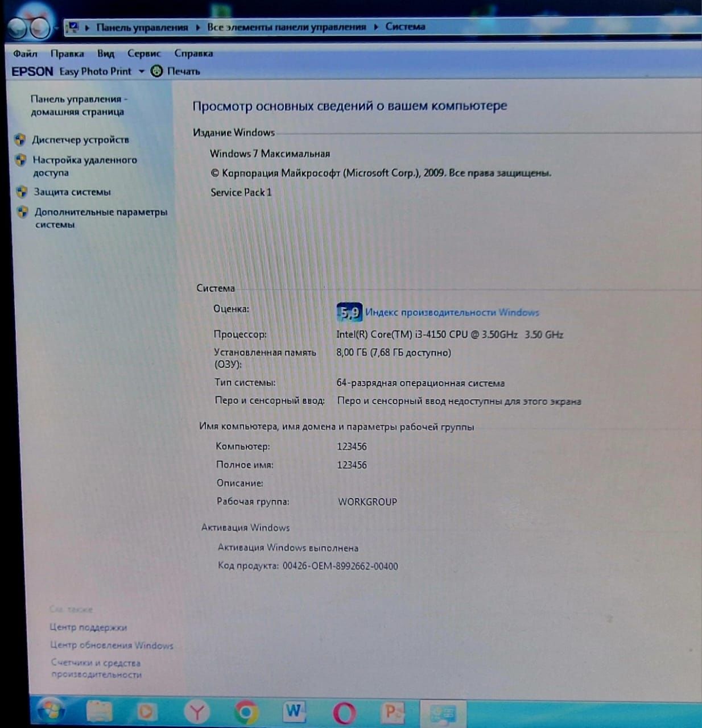
Task: Click shield icon beside Дополнительные параметры системы
Action: (22, 212)
